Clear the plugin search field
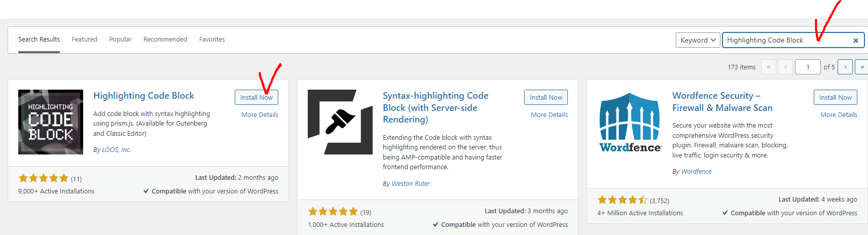The image size is (868, 235). (x=855, y=41)
